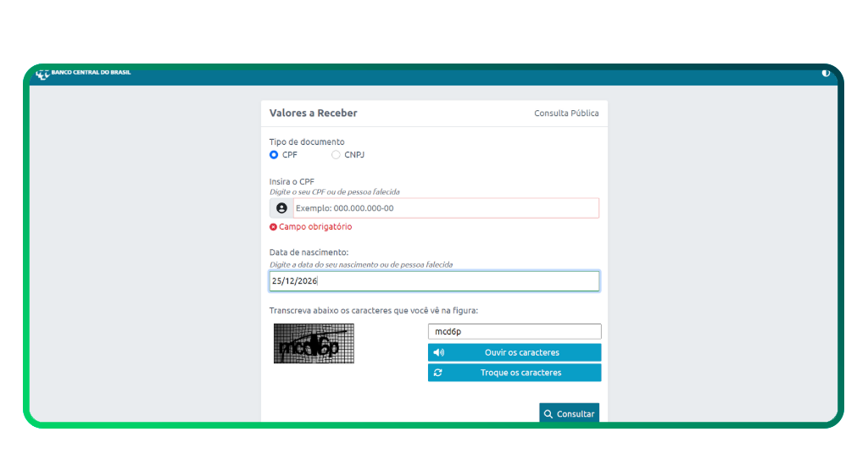Select the CNPJ document type radio
This screenshot has height=454, width=868.
pos(336,155)
